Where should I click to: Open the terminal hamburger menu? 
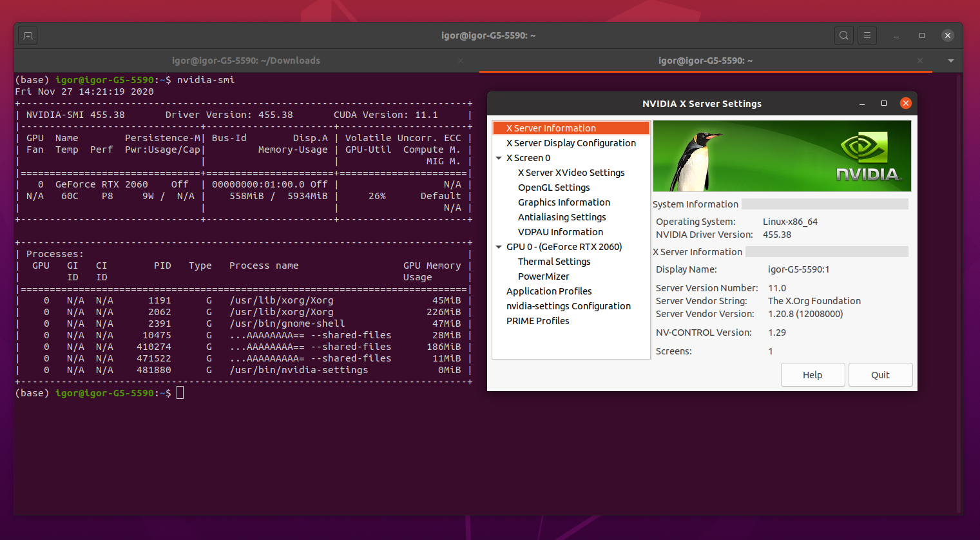[x=867, y=35]
